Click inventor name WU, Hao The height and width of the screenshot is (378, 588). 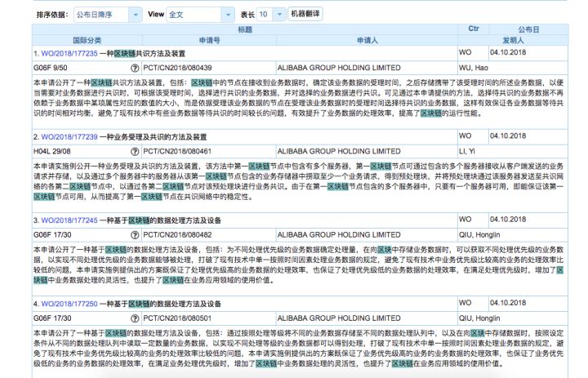474,68
